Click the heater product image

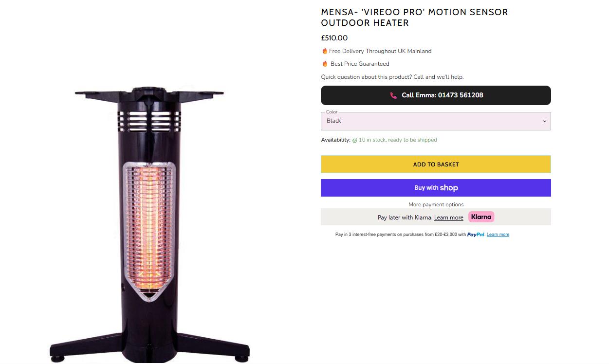[x=149, y=224]
